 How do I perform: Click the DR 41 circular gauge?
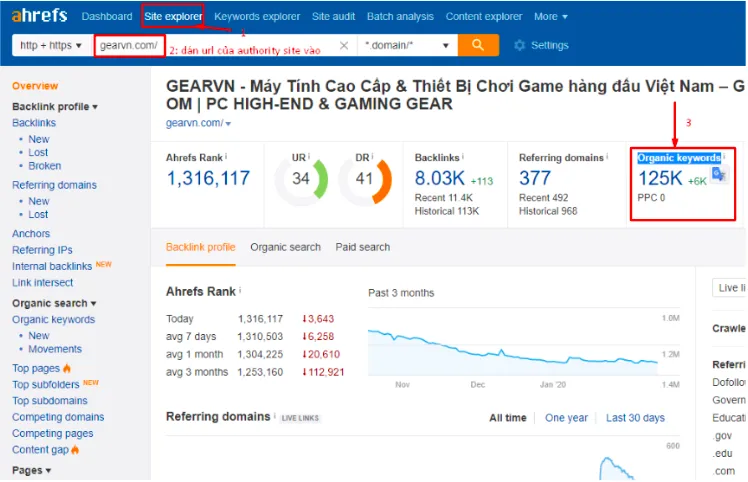click(x=363, y=179)
